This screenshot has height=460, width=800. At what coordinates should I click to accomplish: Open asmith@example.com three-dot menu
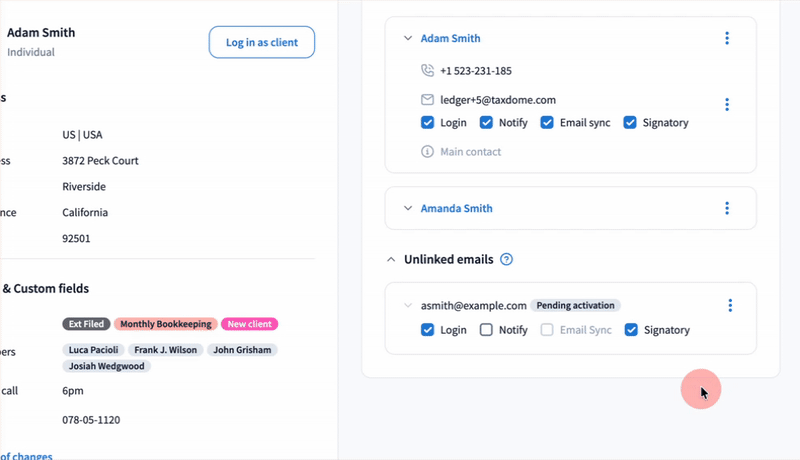click(x=730, y=306)
